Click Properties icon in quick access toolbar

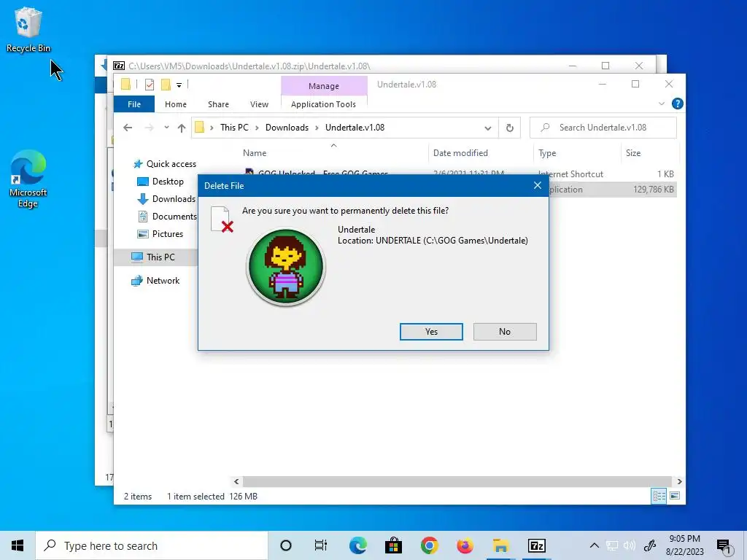(x=150, y=85)
